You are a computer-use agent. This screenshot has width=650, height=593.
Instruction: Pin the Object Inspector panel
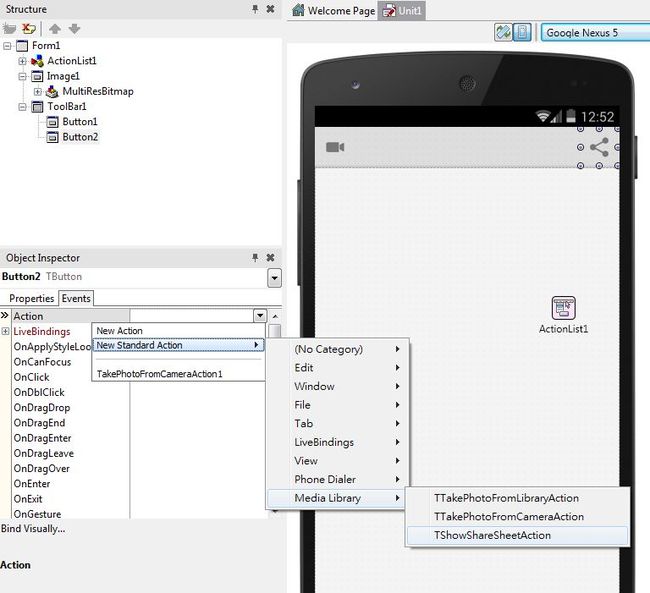pyautogui.click(x=255, y=258)
